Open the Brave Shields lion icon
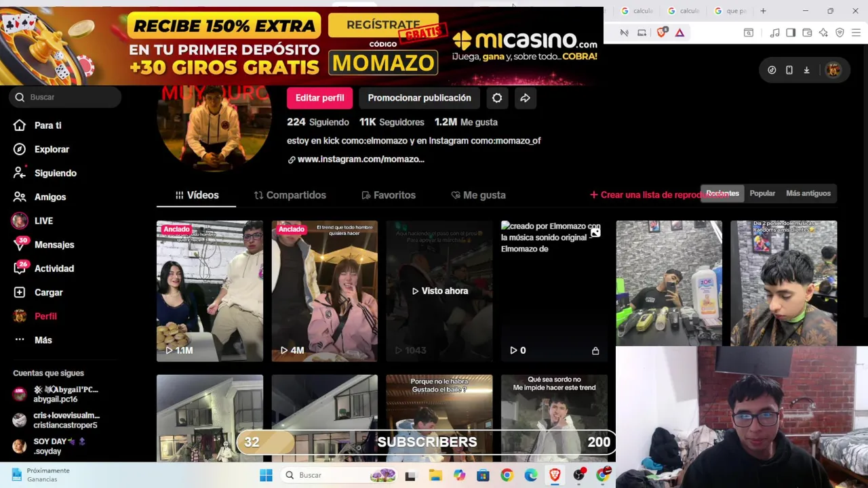 coord(662,32)
